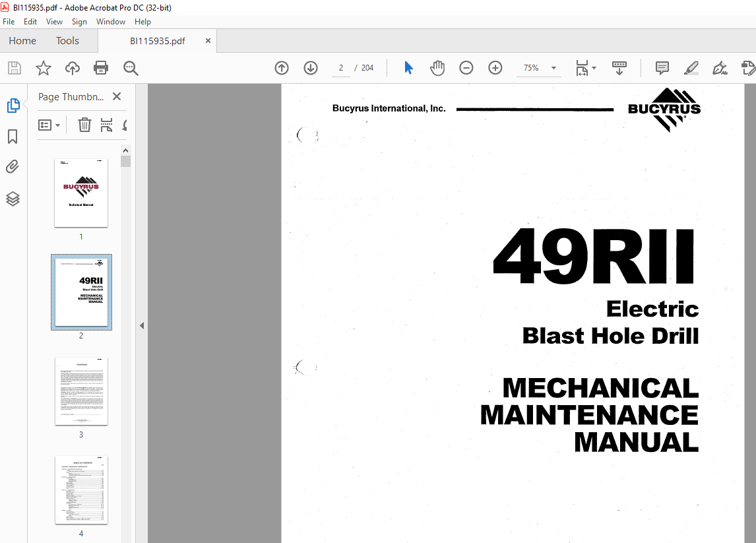Open the Help menu

tap(142, 22)
